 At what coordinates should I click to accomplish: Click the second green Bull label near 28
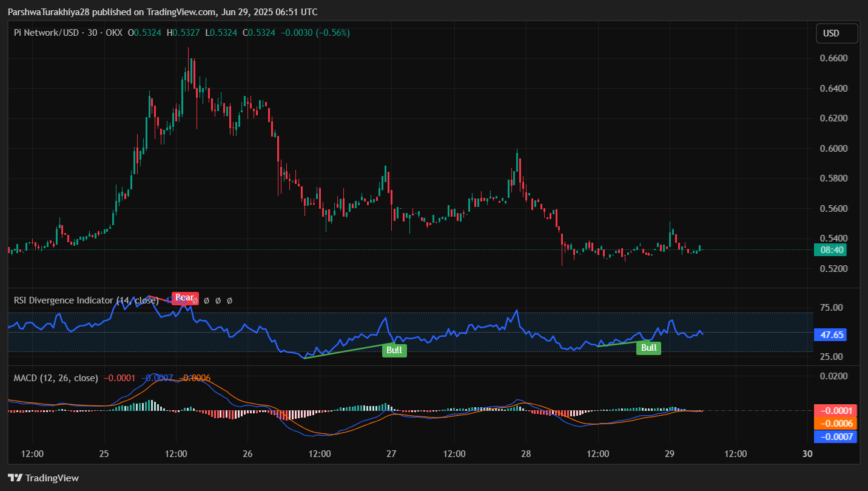point(648,348)
